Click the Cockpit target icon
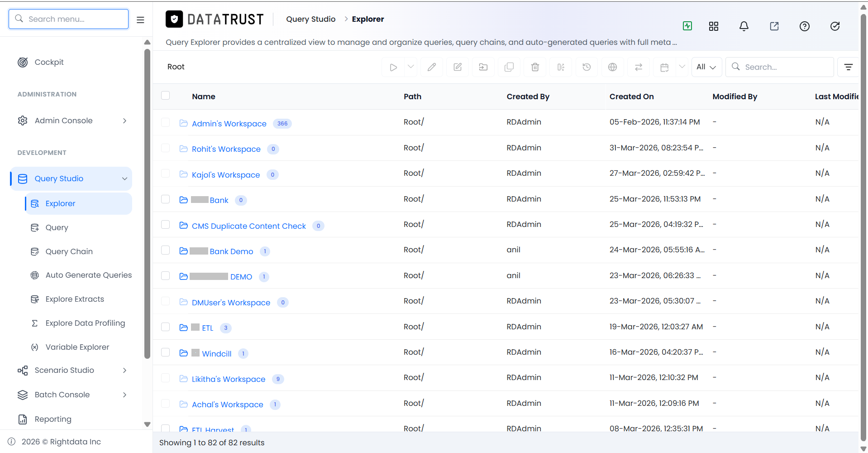This screenshot has width=868, height=453. click(x=23, y=62)
